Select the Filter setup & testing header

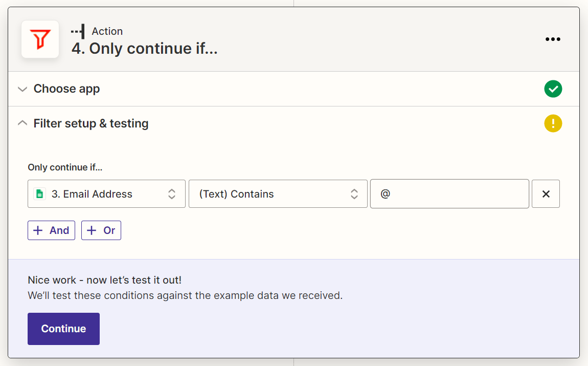91,123
